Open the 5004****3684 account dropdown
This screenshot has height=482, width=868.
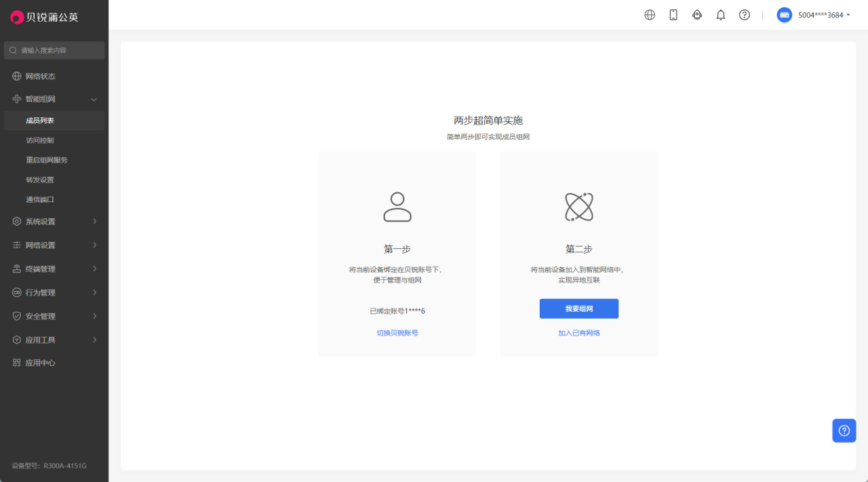coord(824,15)
